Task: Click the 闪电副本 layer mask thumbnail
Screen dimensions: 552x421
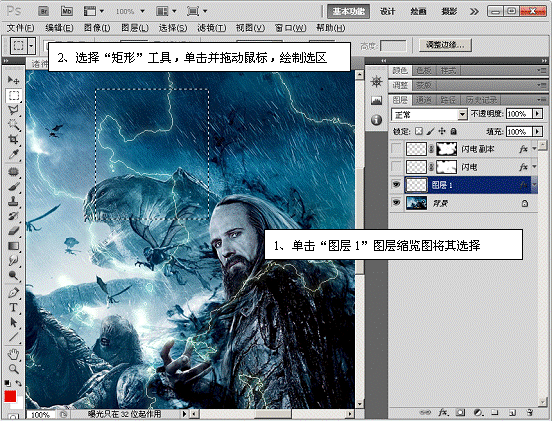Action: (x=446, y=149)
